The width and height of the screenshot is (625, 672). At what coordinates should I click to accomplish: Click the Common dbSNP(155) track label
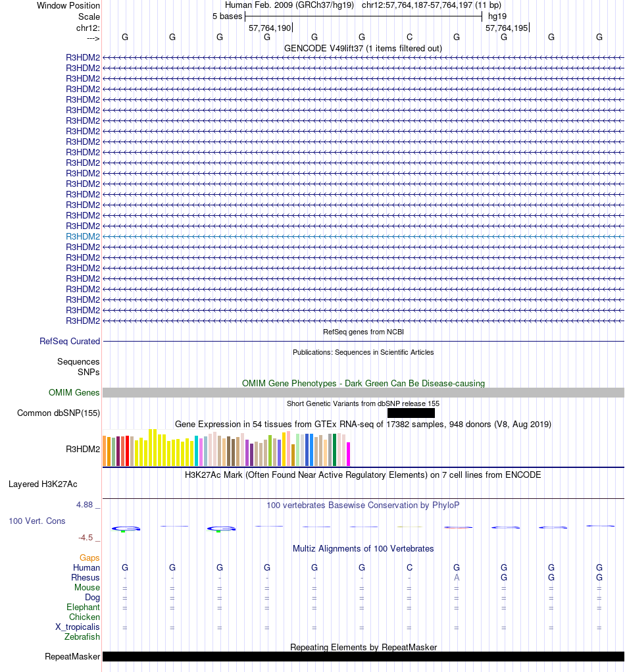point(59,413)
